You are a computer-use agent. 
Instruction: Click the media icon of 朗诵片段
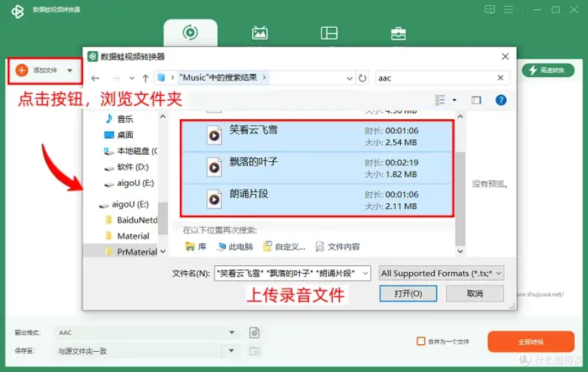coord(214,199)
